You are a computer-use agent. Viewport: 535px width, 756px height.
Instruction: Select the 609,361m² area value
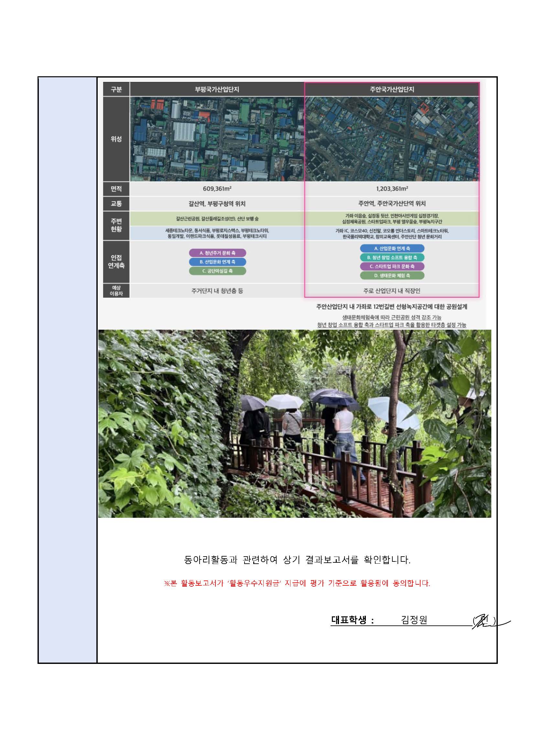[x=217, y=189]
